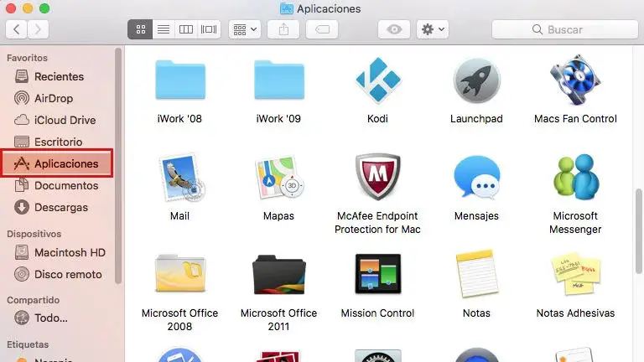Click the Microsoft Messenger name label
The image size is (644, 362).
point(575,222)
